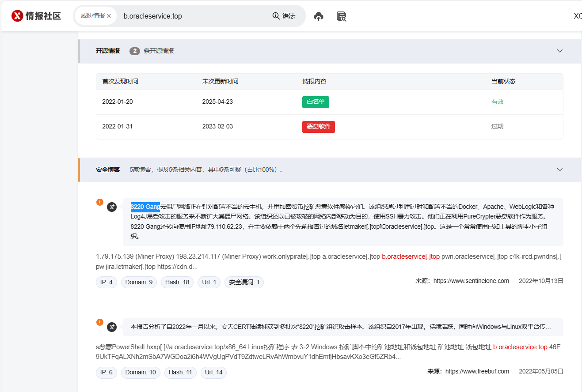This screenshot has width=582, height=392.
Task: Open IP: 6 tag of freebuf entry
Action: pos(107,373)
